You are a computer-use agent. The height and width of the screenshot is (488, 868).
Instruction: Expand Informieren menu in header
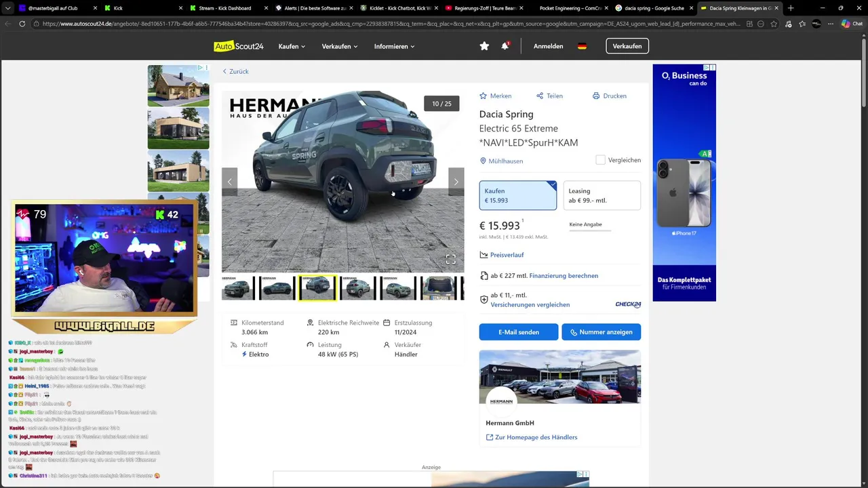coord(394,46)
